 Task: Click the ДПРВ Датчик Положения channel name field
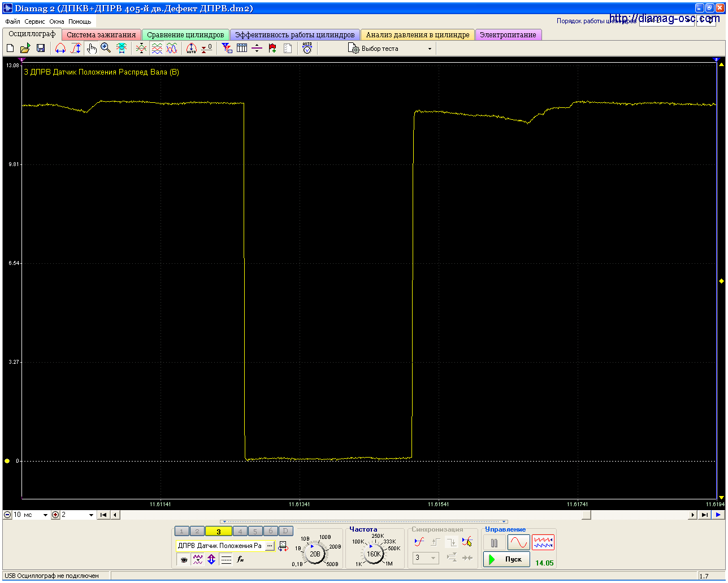coord(220,546)
